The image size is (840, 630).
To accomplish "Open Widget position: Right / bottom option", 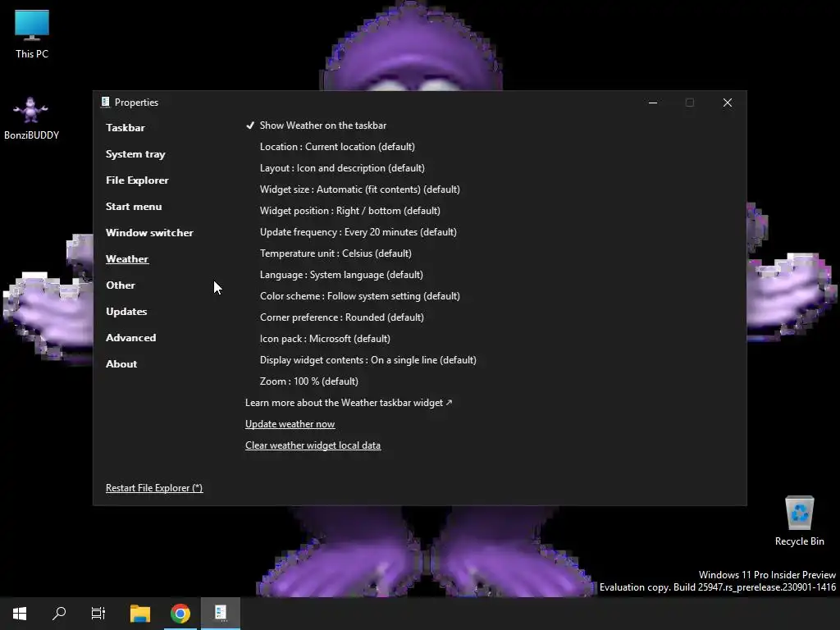I will [x=350, y=211].
